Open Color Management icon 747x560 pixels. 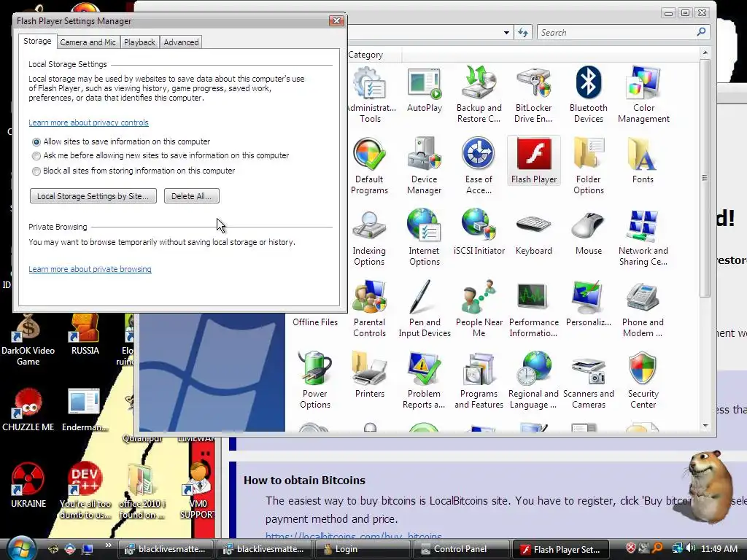[x=643, y=94]
